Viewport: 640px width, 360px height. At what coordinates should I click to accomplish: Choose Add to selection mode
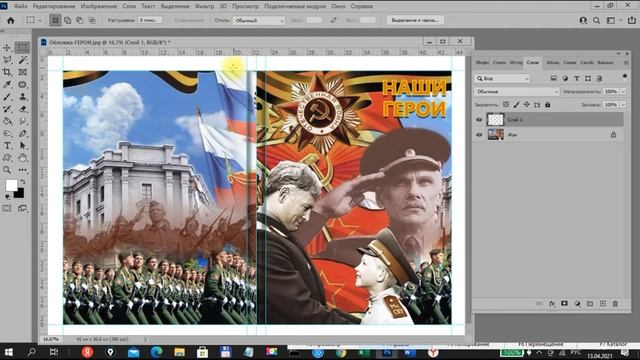pos(67,20)
